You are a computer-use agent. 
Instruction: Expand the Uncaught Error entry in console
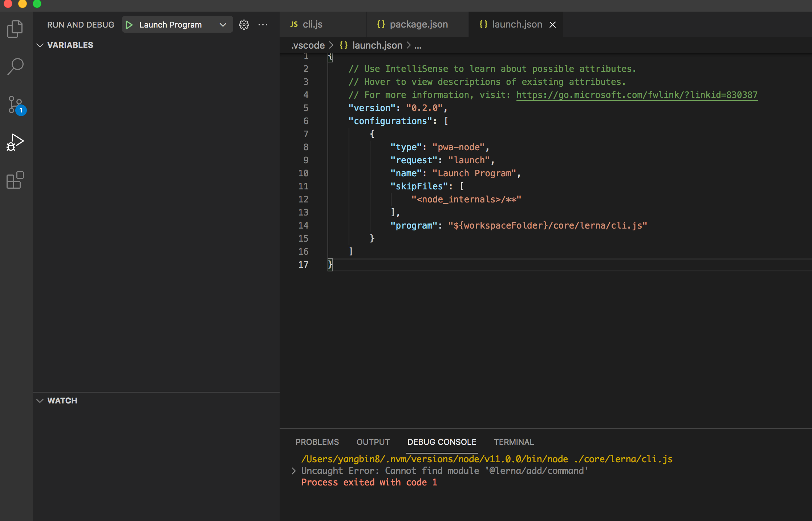tap(293, 471)
